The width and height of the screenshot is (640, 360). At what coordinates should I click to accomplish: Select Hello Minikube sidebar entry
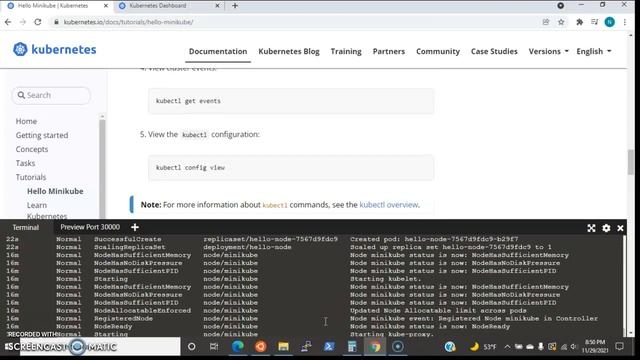point(55,191)
